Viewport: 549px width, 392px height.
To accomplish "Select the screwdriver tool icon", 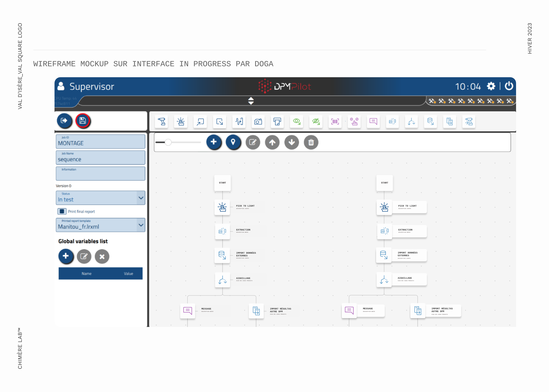I will (162, 121).
